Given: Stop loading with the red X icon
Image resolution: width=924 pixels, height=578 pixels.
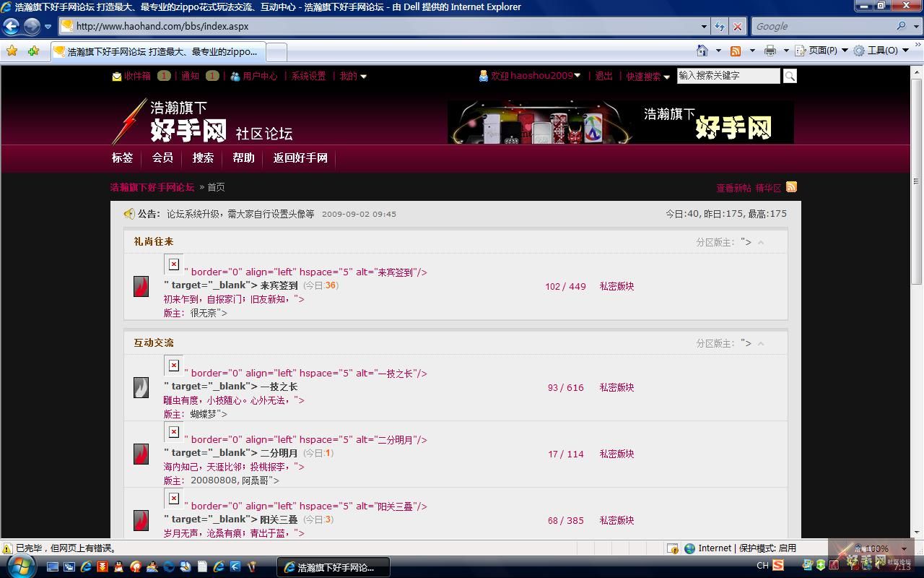Looking at the screenshot, I should point(737,26).
